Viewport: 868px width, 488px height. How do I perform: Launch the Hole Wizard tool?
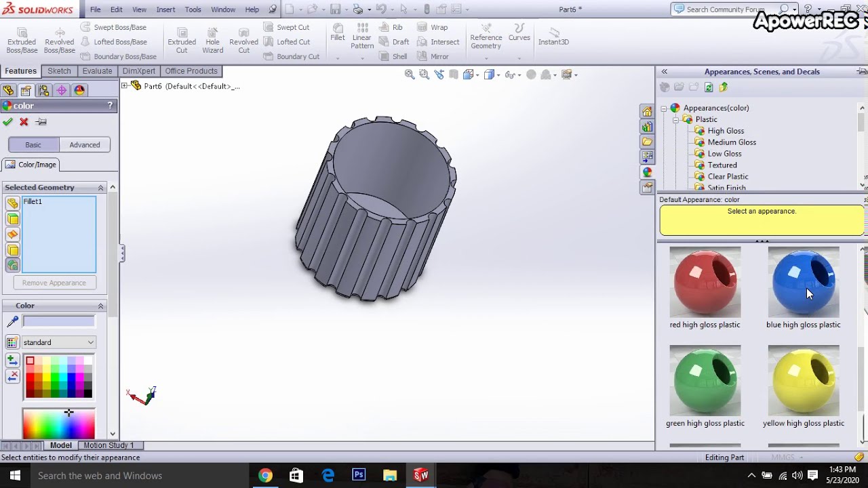coord(212,41)
